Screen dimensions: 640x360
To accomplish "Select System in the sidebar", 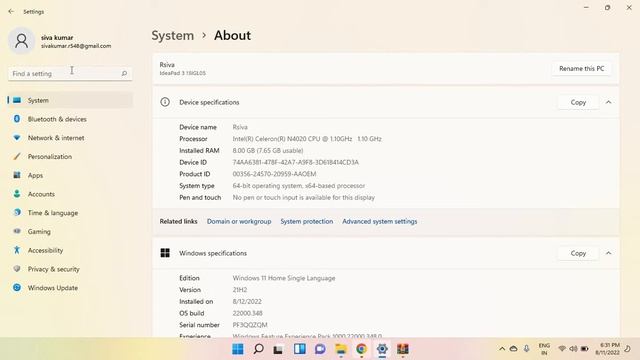I will [x=70, y=100].
